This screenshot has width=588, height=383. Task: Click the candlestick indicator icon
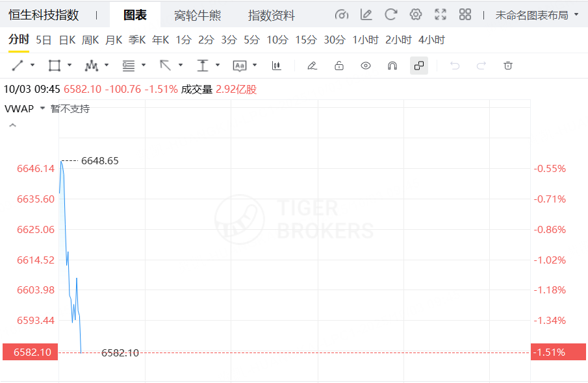coord(276,66)
